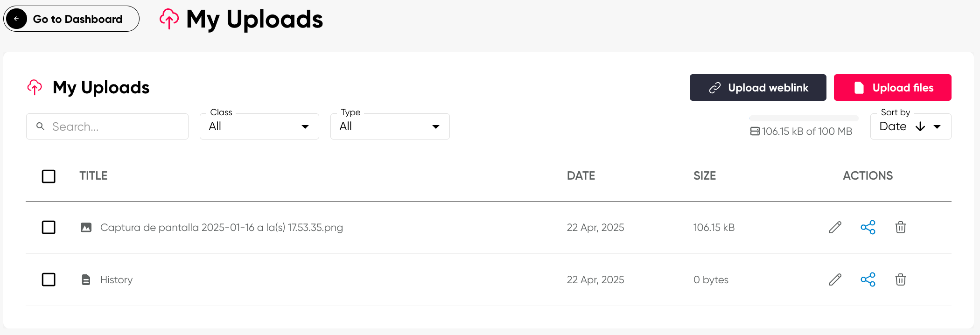This screenshot has height=335, width=980.
Task: Click the Upload files button
Action: pos(892,88)
